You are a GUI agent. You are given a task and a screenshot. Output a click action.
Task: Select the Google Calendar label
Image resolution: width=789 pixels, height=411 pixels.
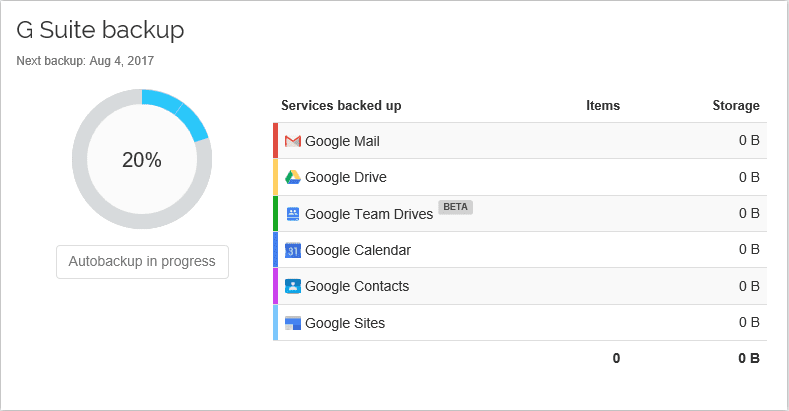(x=357, y=250)
